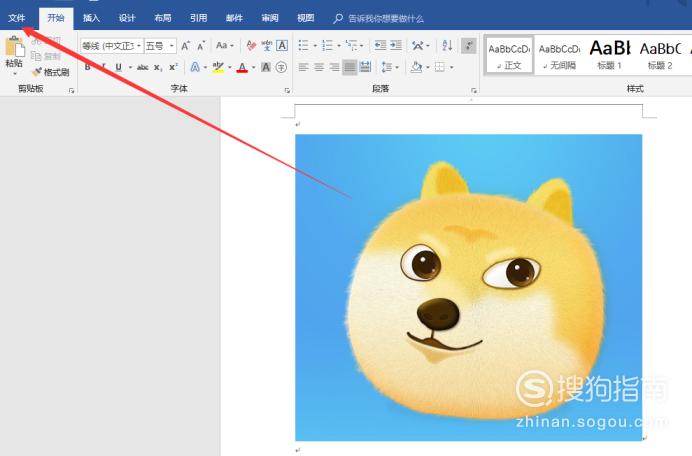Toggle bold formatting B
This screenshot has width=692, height=456.
(x=87, y=67)
